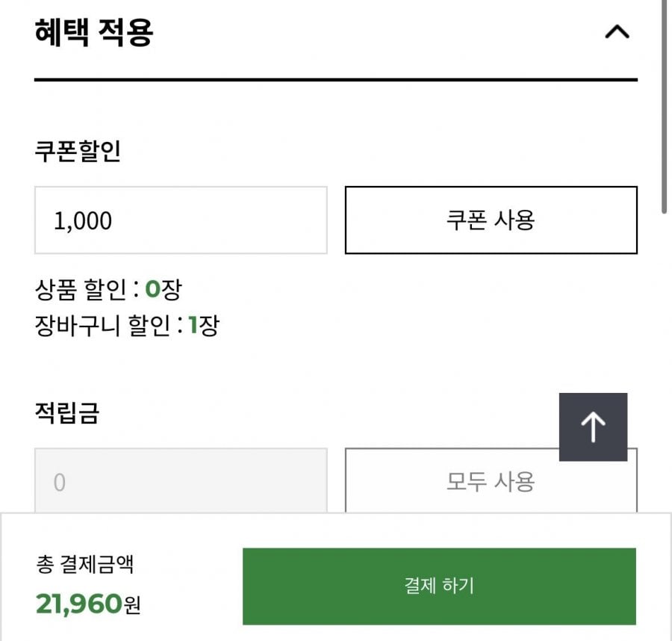Select the green 1 in 장바구니 할인
This screenshot has width=672, height=641.
coord(192,326)
